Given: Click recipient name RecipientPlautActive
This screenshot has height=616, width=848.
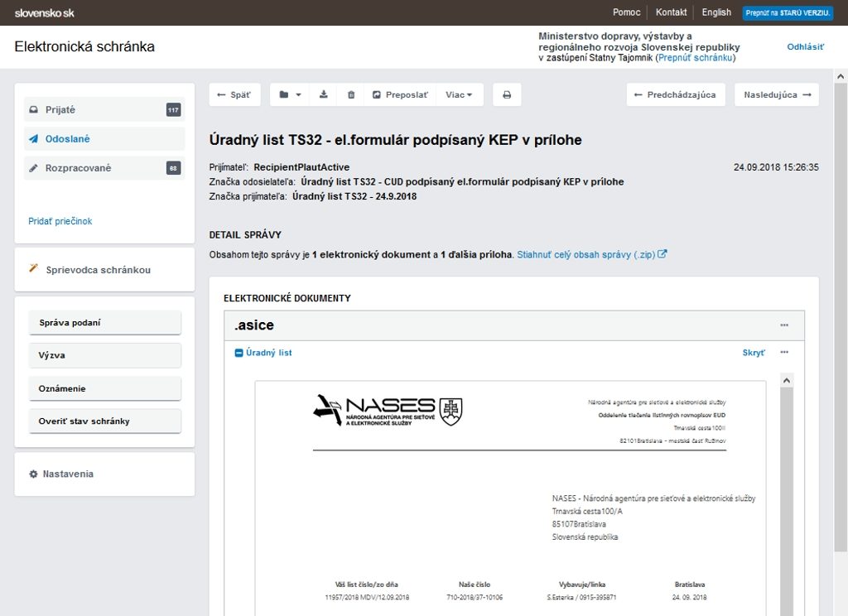Looking at the screenshot, I should 301,167.
